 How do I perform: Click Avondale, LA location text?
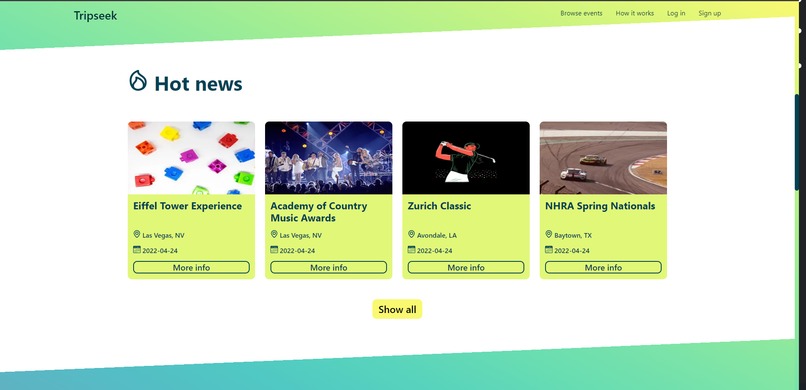pyautogui.click(x=436, y=236)
